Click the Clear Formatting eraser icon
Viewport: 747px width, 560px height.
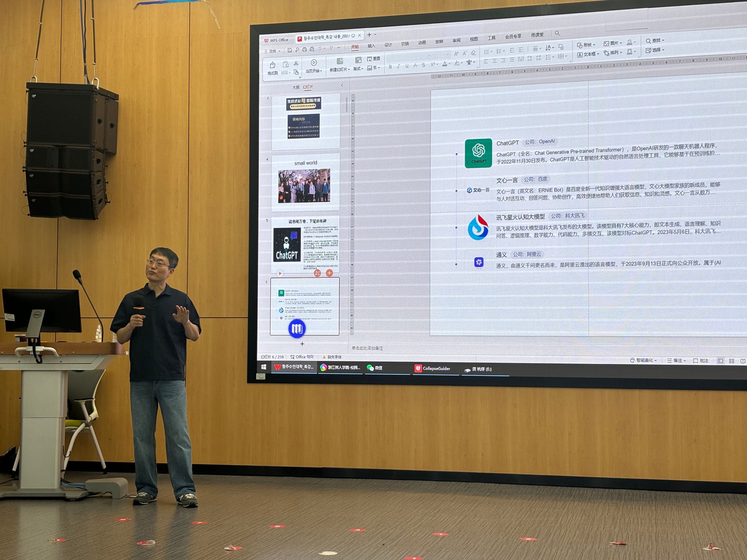[473, 53]
